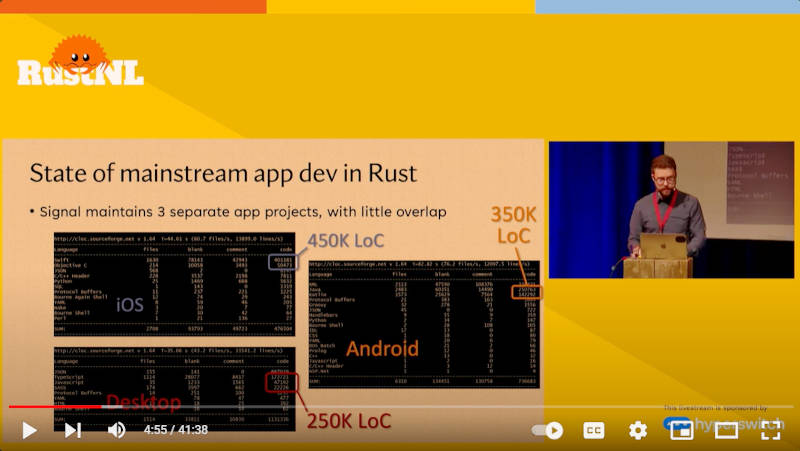The image size is (800, 451).
Task: Enable theater mode
Action: coord(726,431)
